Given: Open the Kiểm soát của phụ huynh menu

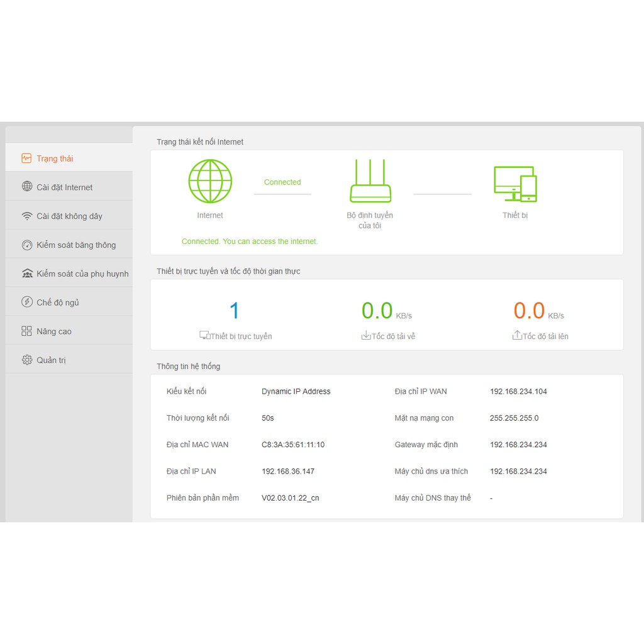Looking at the screenshot, I should [x=82, y=274].
